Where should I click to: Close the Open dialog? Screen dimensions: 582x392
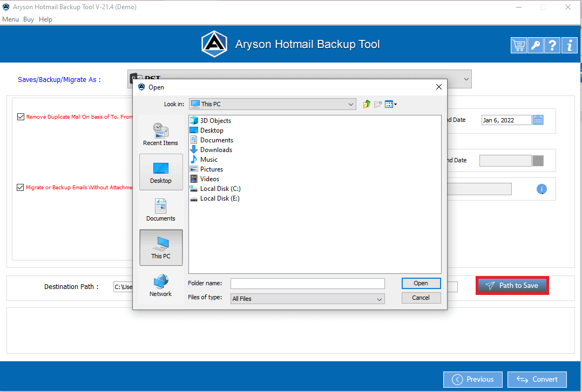pyautogui.click(x=439, y=87)
